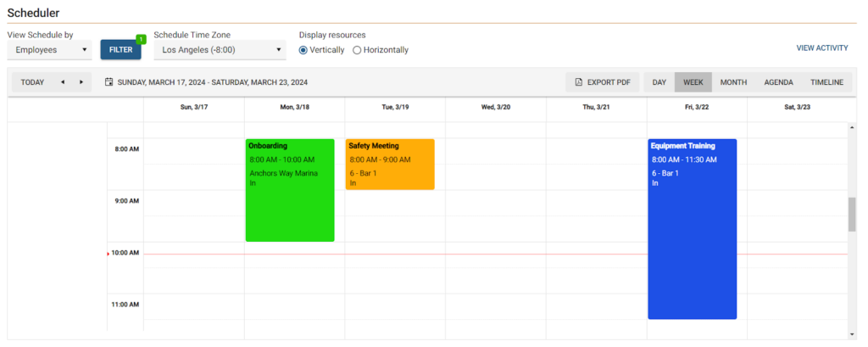Image resolution: width=868 pixels, height=347 pixels.
Task: Select Vertically display resources option
Action: coord(303,50)
